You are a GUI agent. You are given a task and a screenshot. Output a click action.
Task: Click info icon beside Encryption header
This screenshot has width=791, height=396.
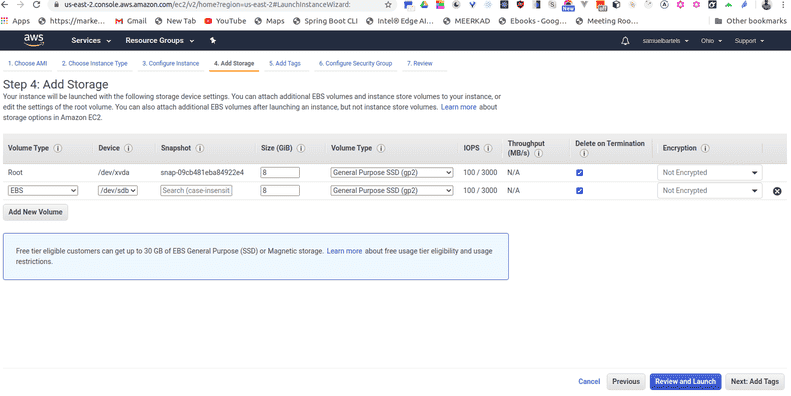pos(705,148)
